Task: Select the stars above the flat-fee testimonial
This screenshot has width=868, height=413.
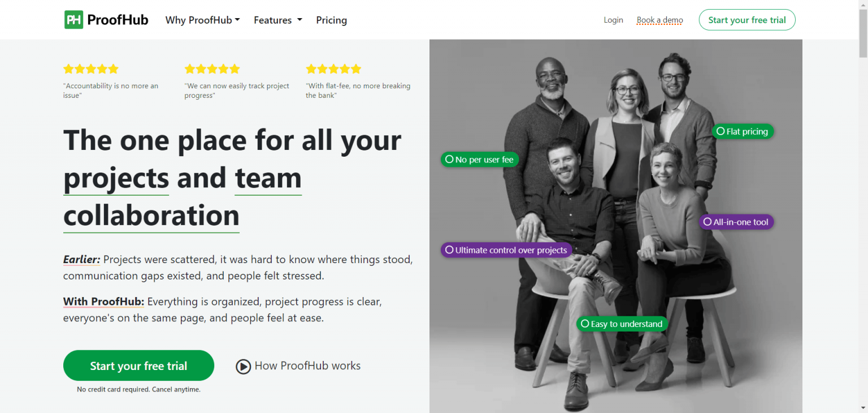Action: [x=333, y=68]
